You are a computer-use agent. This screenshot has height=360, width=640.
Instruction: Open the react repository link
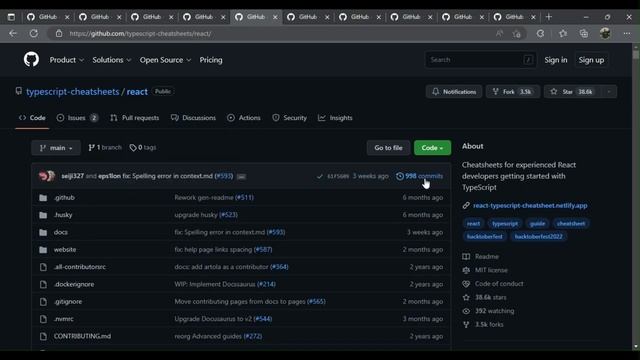tap(137, 91)
